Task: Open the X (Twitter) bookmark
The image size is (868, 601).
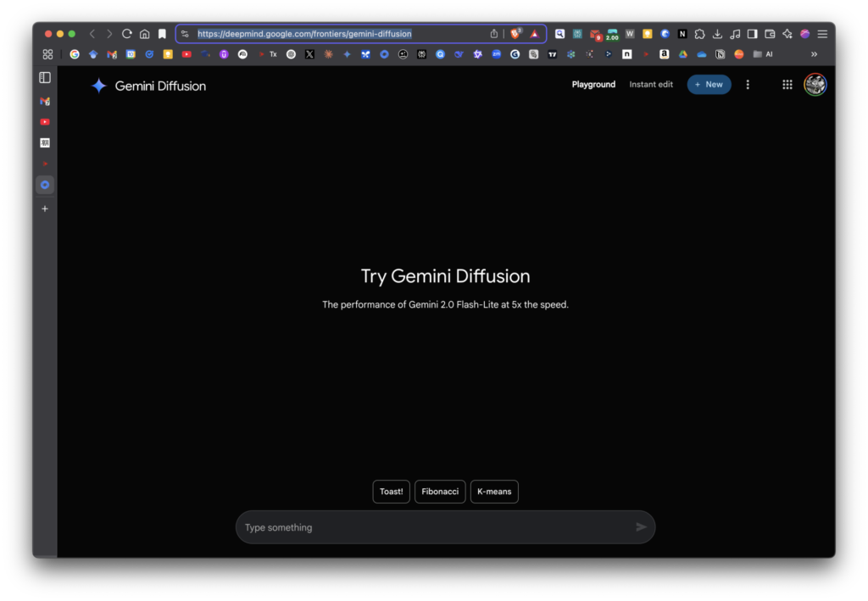Action: tap(309, 54)
